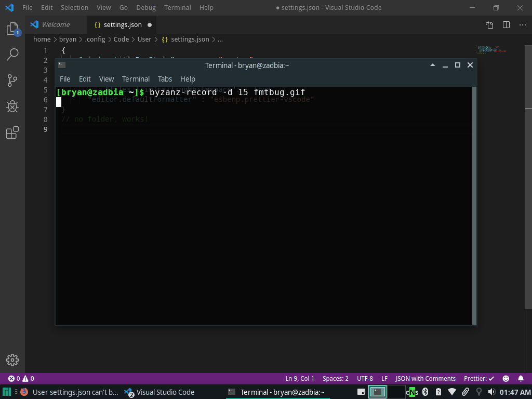This screenshot has width=532, height=399.
Task: Open VS Code Help menu
Action: pos(206,7)
